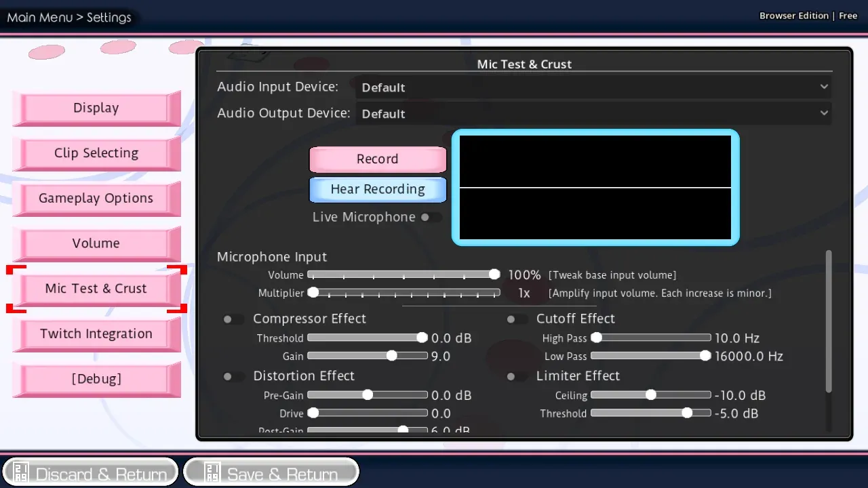Open the Audio Input Device dropdown
The image size is (868, 488).
[593, 87]
